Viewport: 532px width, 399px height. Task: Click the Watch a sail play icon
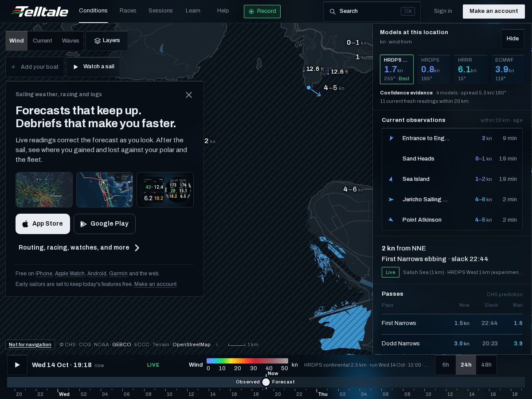pos(76,67)
